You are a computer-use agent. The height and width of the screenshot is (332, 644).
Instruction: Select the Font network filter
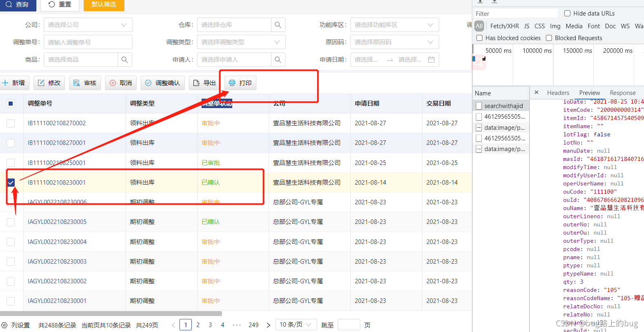(594, 26)
